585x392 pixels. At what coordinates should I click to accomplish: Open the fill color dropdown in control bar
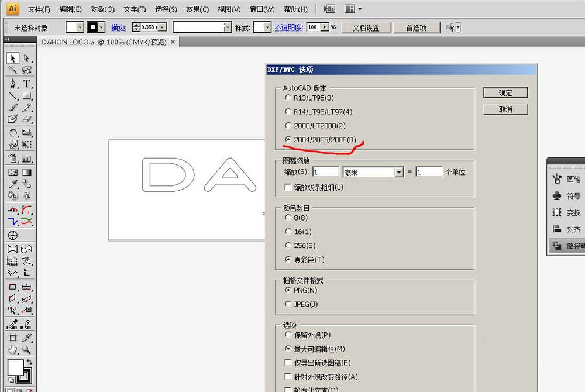click(x=80, y=27)
